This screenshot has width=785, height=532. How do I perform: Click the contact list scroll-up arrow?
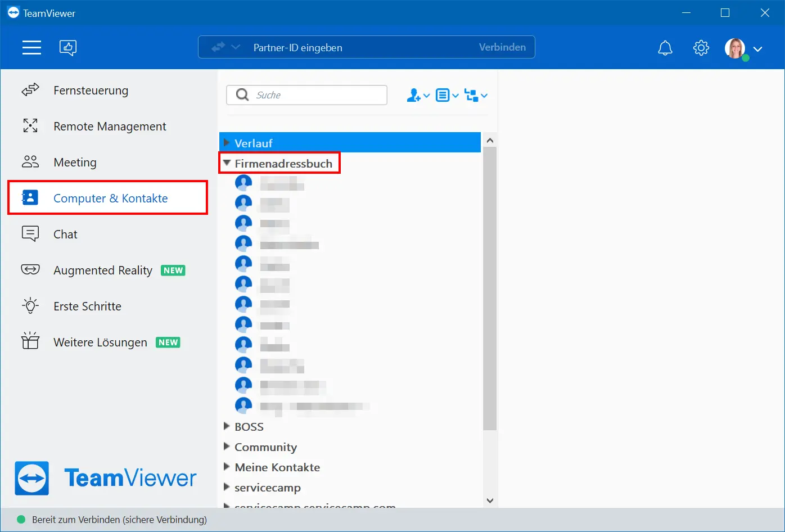(x=490, y=140)
